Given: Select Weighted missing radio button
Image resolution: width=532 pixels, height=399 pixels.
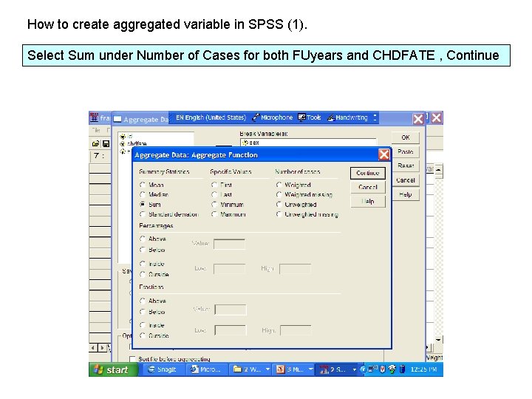Looking at the screenshot, I should (x=279, y=194).
